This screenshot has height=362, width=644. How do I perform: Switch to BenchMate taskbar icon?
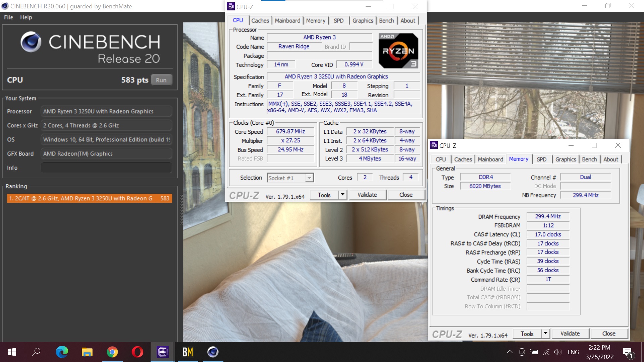click(187, 352)
